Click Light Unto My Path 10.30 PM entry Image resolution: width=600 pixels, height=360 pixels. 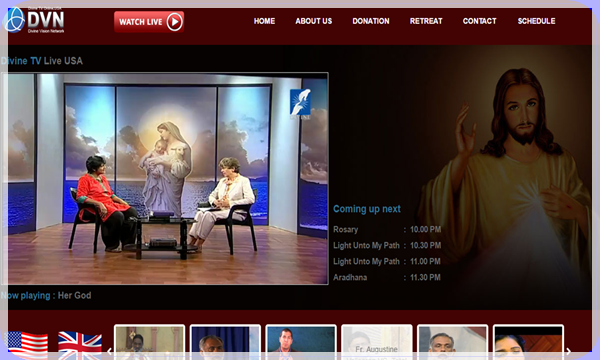tap(387, 246)
